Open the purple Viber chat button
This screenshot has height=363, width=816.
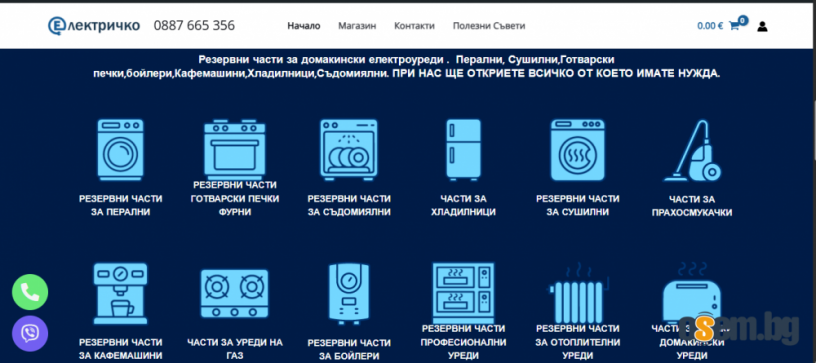30,334
